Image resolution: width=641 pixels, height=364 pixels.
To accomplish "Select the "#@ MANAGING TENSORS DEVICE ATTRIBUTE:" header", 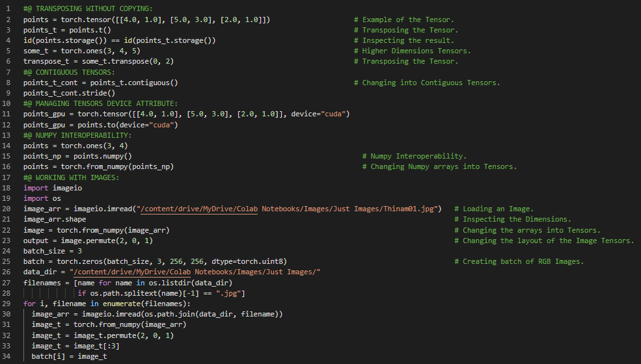I will (x=100, y=103).
